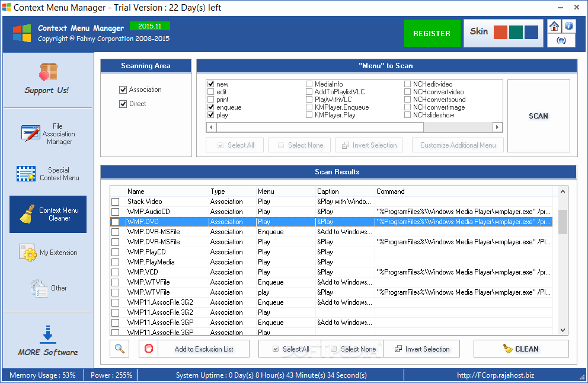Click Customize Additional Menu button
Screen dimensions: 588x383
point(458,145)
